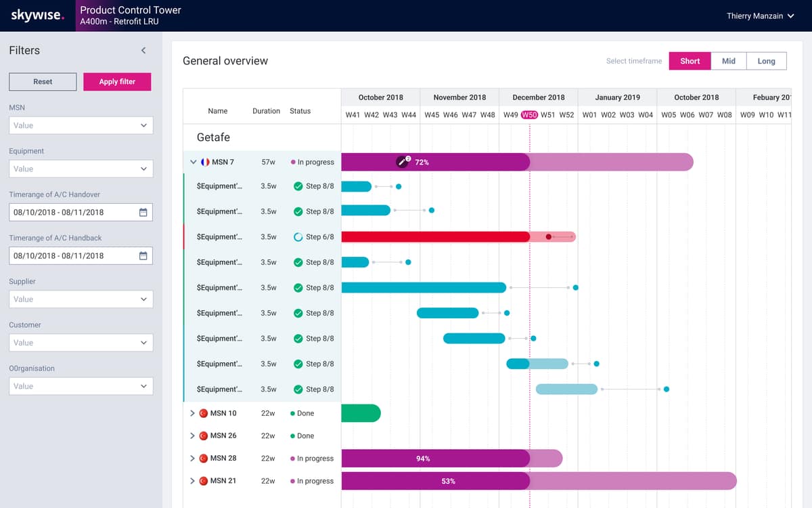This screenshot has width=812, height=508.
Task: Open the Supplier filter dropdown
Action: (x=81, y=299)
